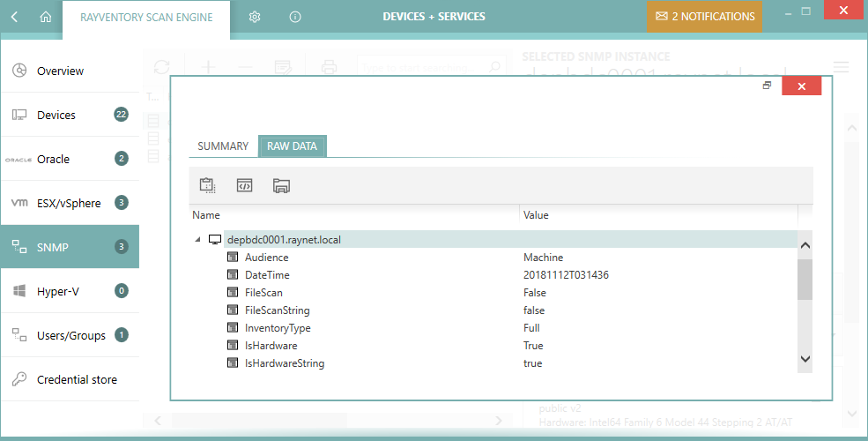The image size is (868, 441).
Task: Switch to the SUMMARY tab
Action: [x=223, y=146]
